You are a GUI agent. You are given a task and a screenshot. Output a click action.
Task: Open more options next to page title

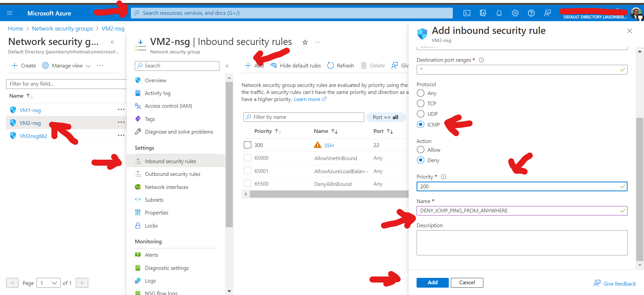pos(318,42)
